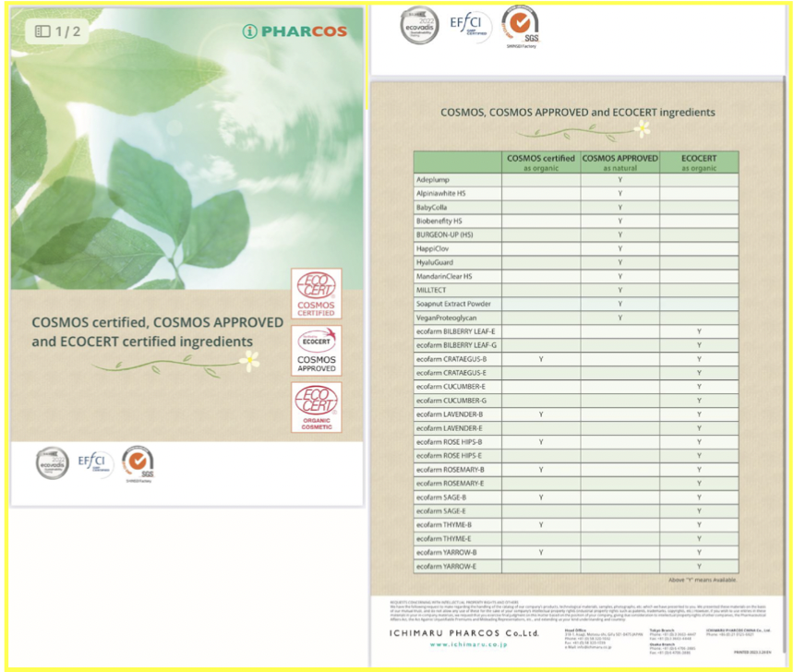
Task: Click the ECOCERT COSMOS APPROVED badge
Action: (x=316, y=350)
